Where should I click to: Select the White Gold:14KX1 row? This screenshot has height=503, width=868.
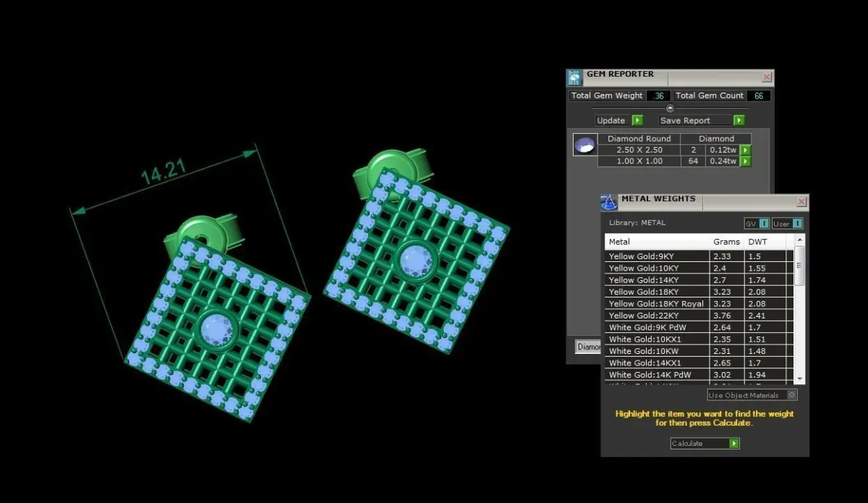point(699,363)
